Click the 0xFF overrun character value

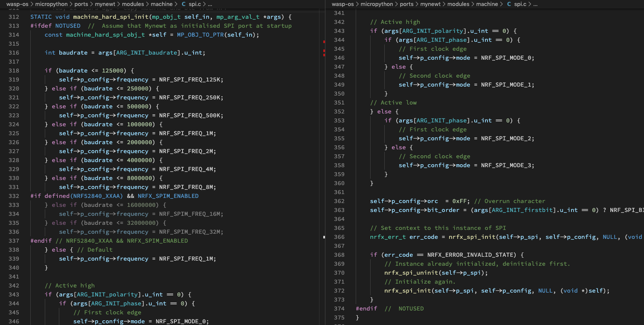coord(459,201)
